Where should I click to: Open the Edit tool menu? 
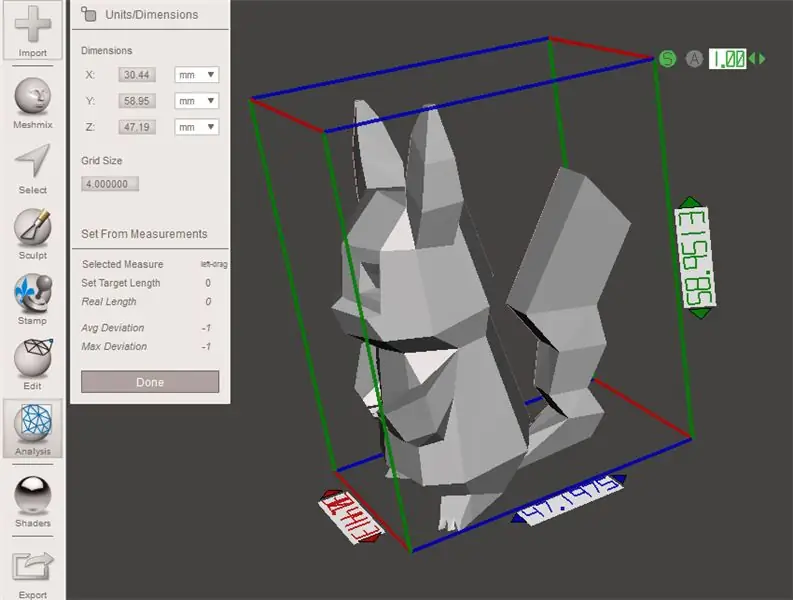point(33,364)
